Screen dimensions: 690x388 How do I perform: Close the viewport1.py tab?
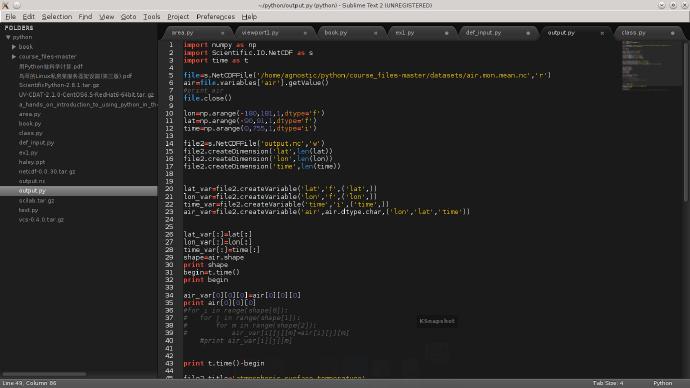coord(305,33)
